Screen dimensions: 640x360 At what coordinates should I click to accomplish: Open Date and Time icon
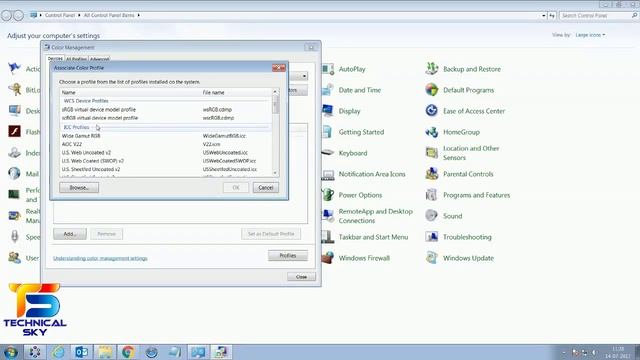pyautogui.click(x=328, y=90)
